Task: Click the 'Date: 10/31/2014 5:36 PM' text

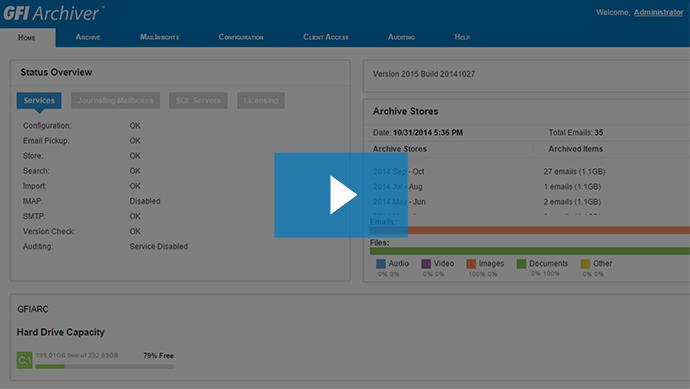Action: pos(418,132)
